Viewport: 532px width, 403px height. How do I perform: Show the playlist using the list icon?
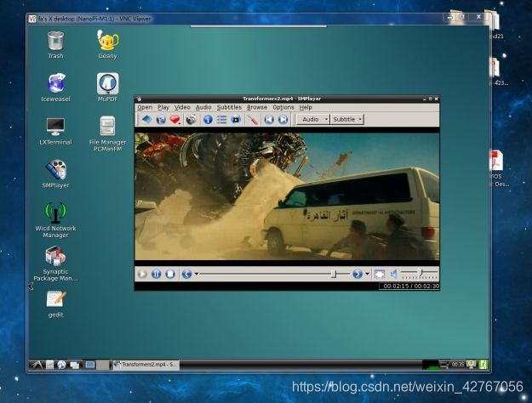point(222,119)
